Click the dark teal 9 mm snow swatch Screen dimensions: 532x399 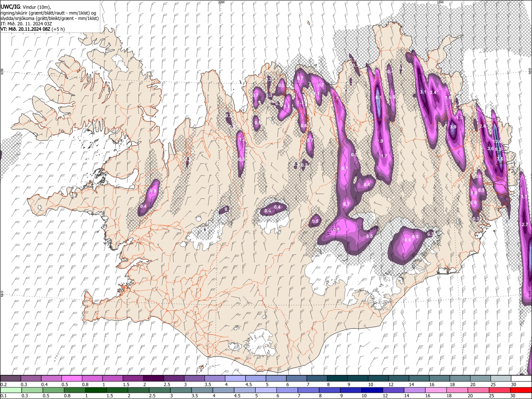click(x=358, y=378)
